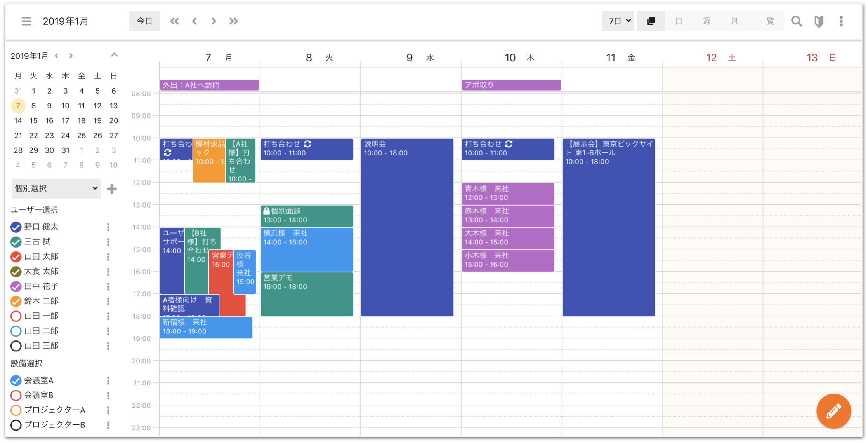Open the top-right three-dot menu
Image resolution: width=868 pixels, height=443 pixels.
pyautogui.click(x=841, y=21)
